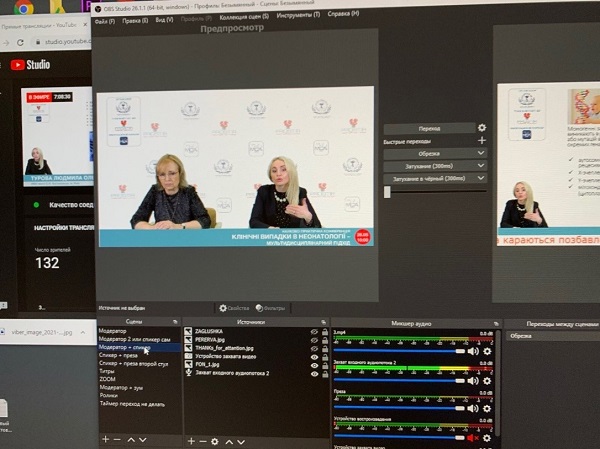Image resolution: width=600 pixels, height=449 pixels.
Task: Pop out the Микшер аудио dock panel
Action: (x=496, y=324)
